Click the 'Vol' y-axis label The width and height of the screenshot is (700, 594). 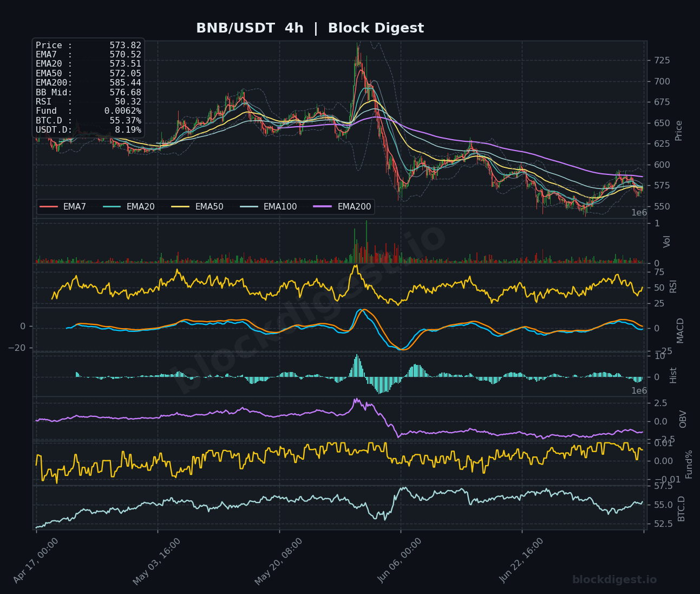coord(667,241)
